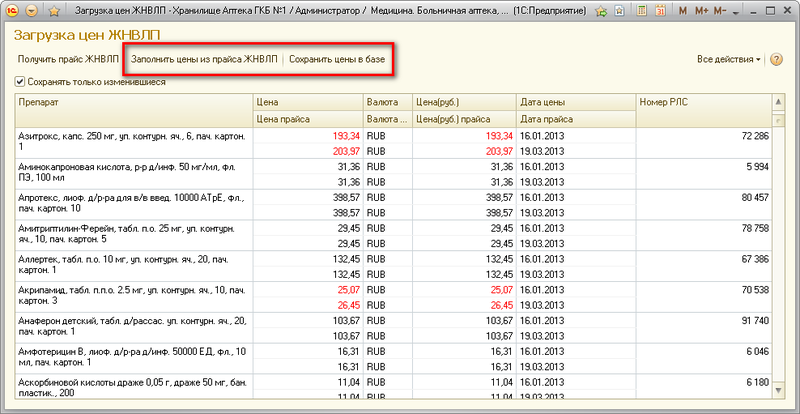Click the 'Цена(руб.)' column header
800x414 pixels.
tap(464, 103)
